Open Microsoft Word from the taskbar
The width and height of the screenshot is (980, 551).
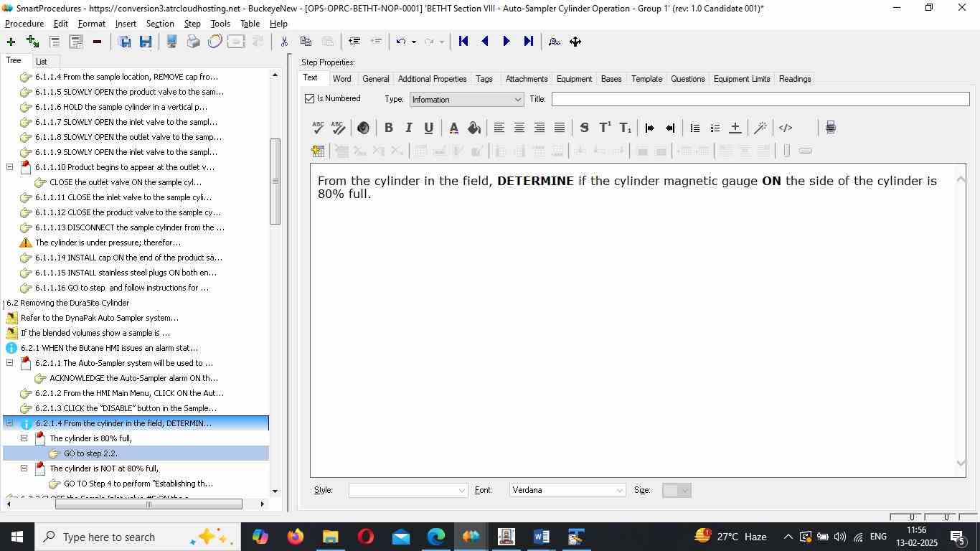pyautogui.click(x=541, y=537)
